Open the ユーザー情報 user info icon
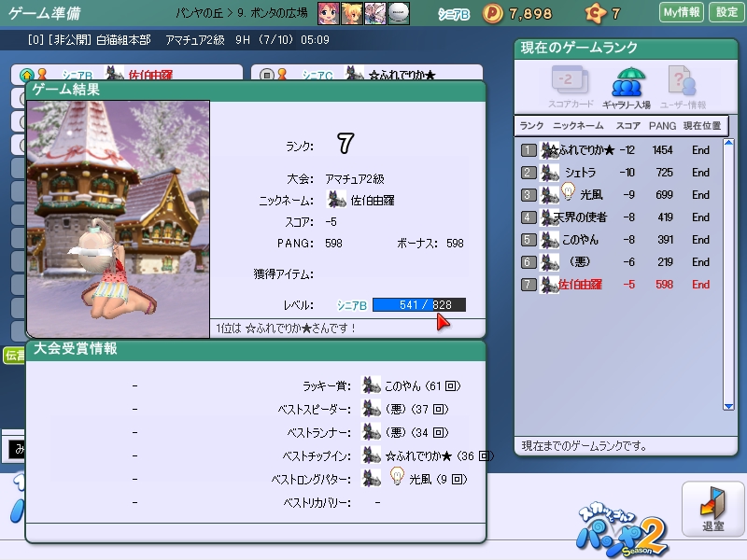Viewport: 747px width, 560px height. point(683,88)
